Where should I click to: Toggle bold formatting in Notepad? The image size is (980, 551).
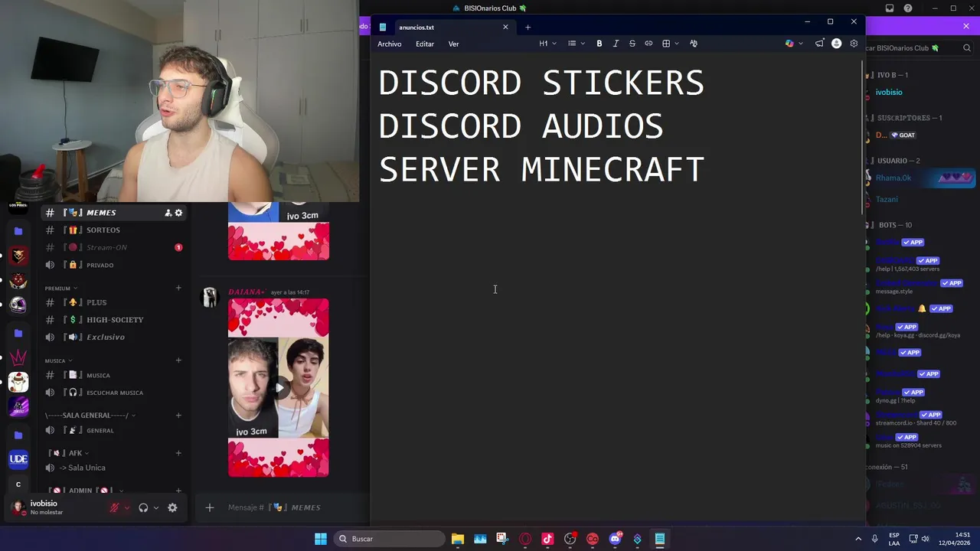tap(599, 44)
